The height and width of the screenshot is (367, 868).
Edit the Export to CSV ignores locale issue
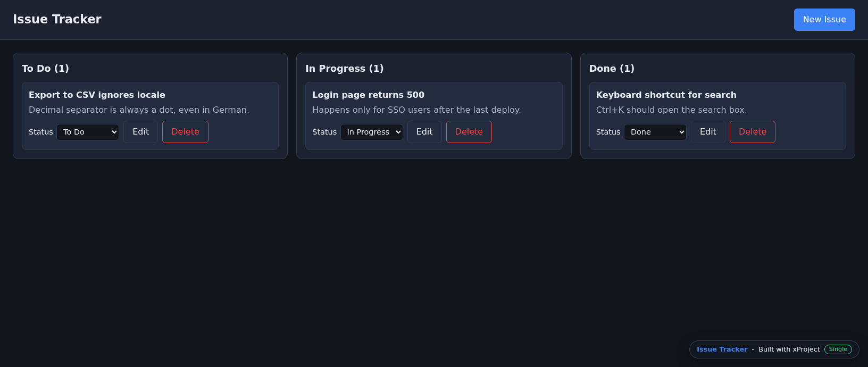(x=140, y=132)
